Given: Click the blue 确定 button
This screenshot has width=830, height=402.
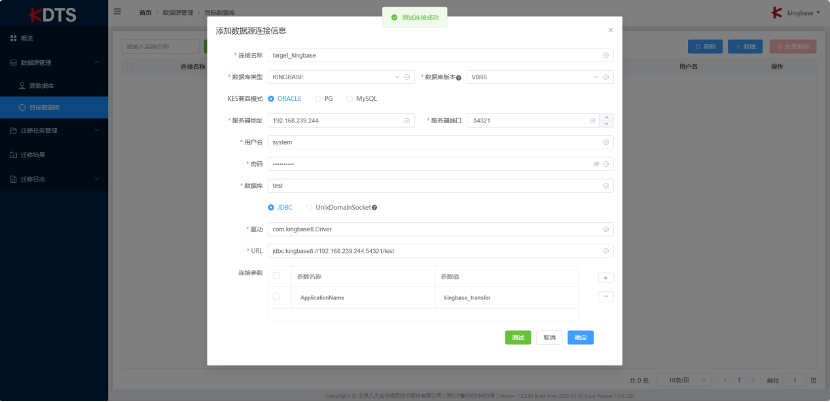Looking at the screenshot, I should [581, 337].
